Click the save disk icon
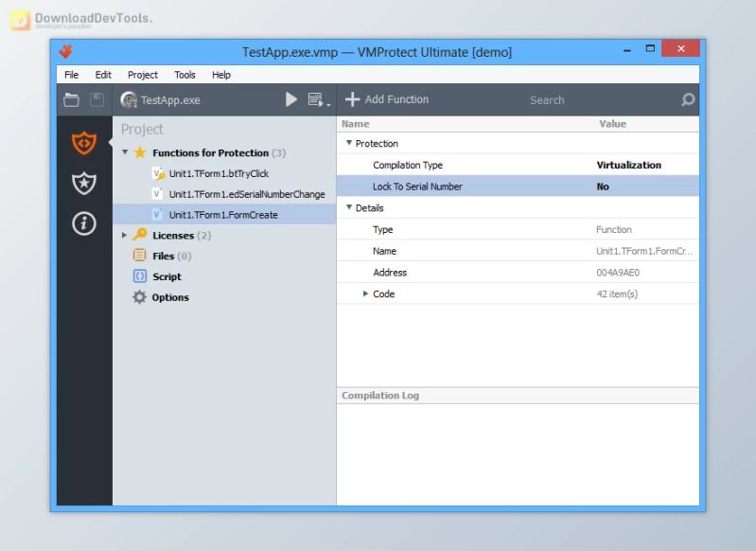Image resolution: width=756 pixels, height=551 pixels. pyautogui.click(x=97, y=99)
